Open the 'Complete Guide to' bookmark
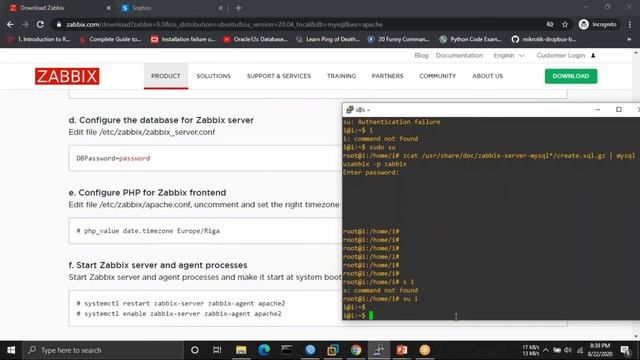 110,39
